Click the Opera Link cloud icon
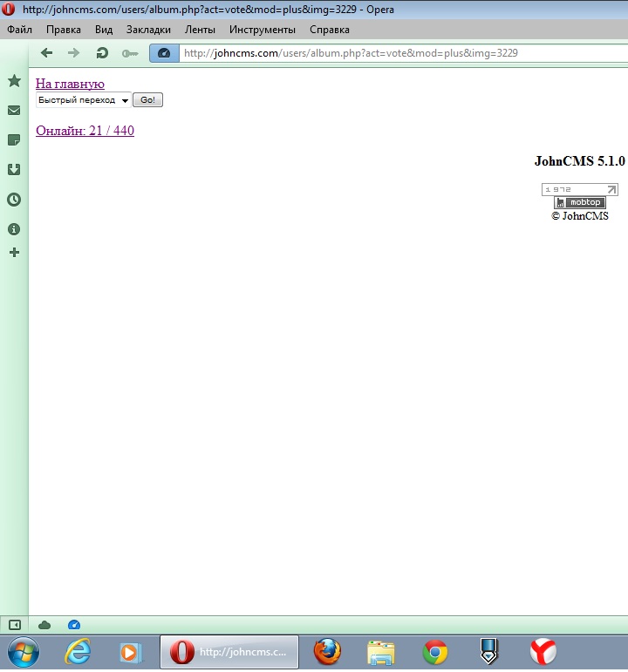Screen dimensions: 628x672 pos(44,625)
